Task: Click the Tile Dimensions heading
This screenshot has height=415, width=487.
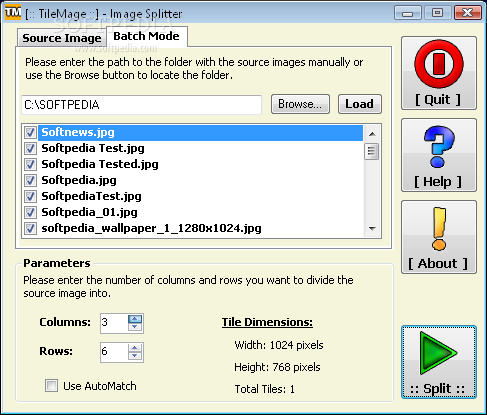Action: click(267, 322)
